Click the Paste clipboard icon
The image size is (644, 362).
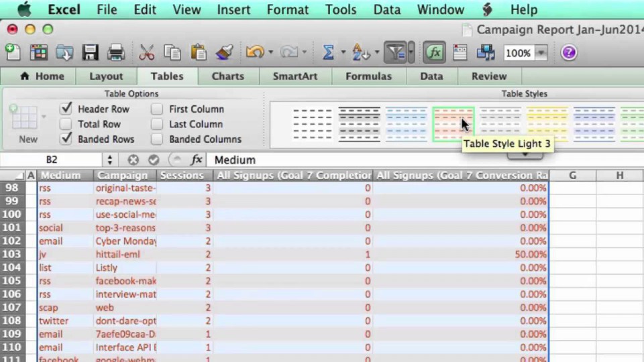pos(199,52)
